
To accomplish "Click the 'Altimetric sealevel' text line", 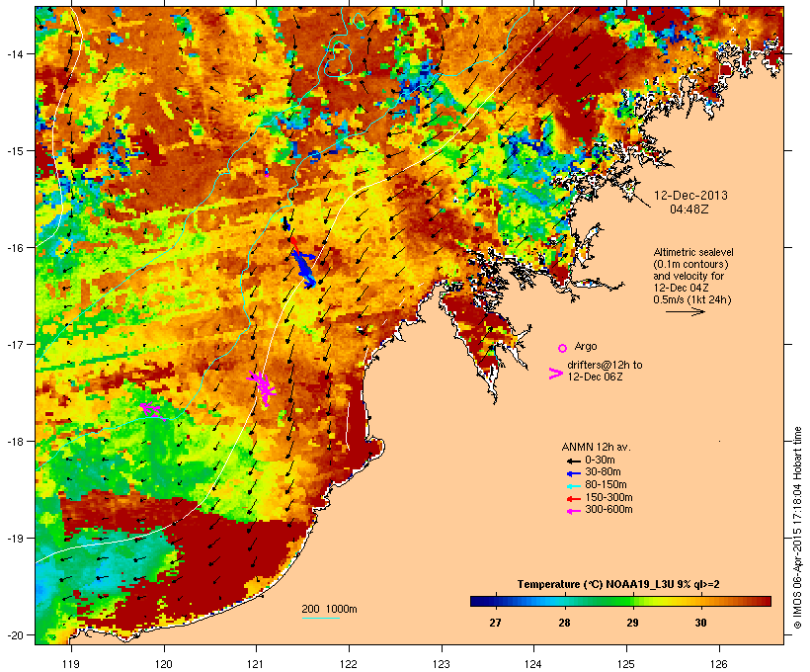I will pyautogui.click(x=693, y=252).
